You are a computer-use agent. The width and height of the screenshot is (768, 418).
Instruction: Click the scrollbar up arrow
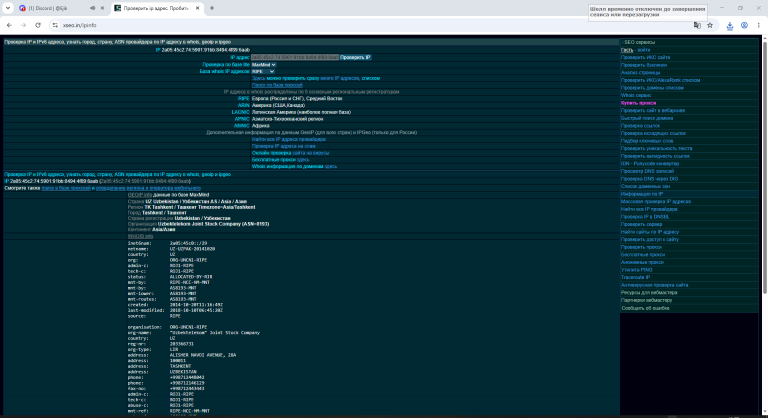[765, 38]
